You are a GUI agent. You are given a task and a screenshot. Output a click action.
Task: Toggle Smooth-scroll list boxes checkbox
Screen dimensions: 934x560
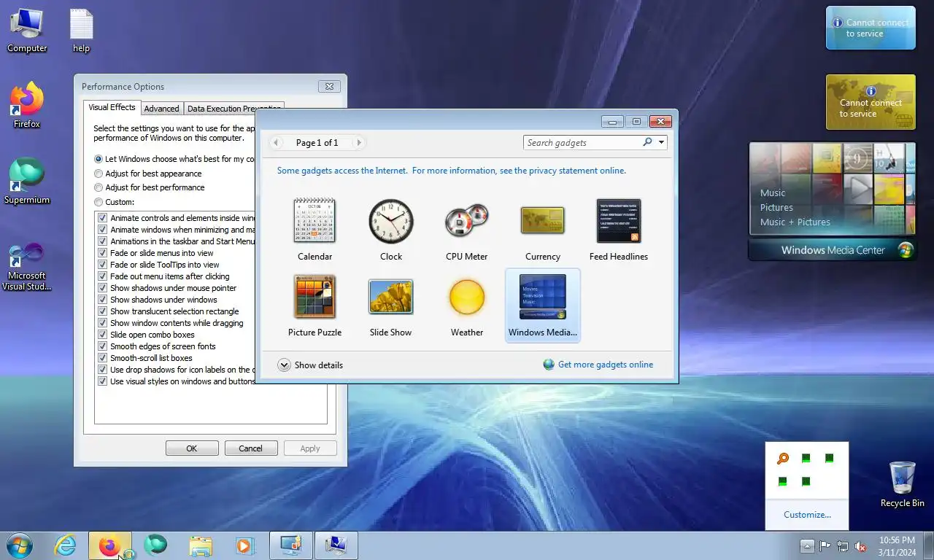click(x=103, y=358)
